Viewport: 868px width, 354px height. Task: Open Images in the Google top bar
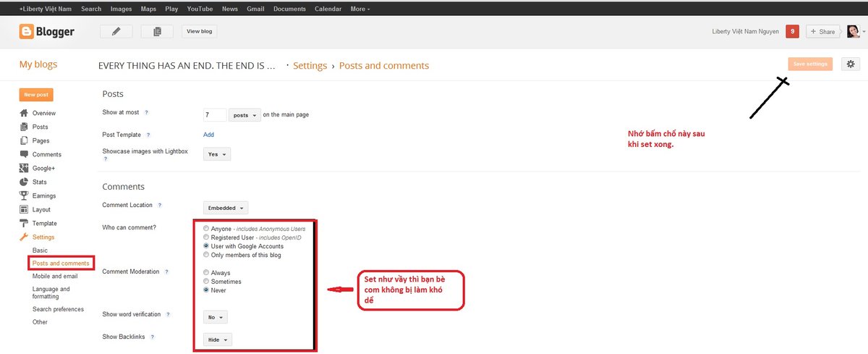pos(121,9)
